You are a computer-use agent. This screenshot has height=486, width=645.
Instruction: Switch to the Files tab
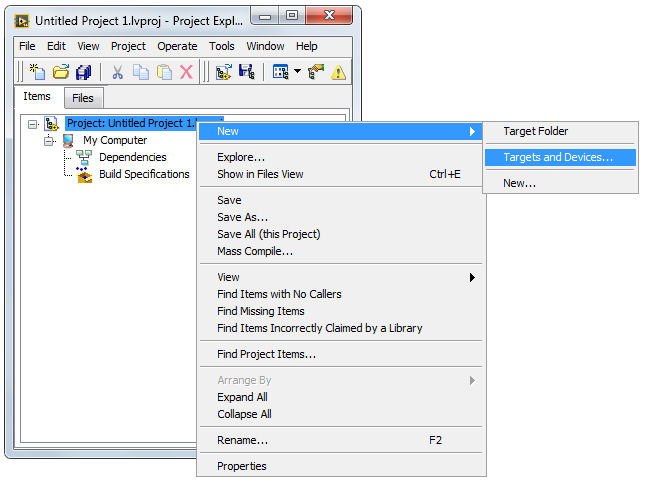(85, 98)
